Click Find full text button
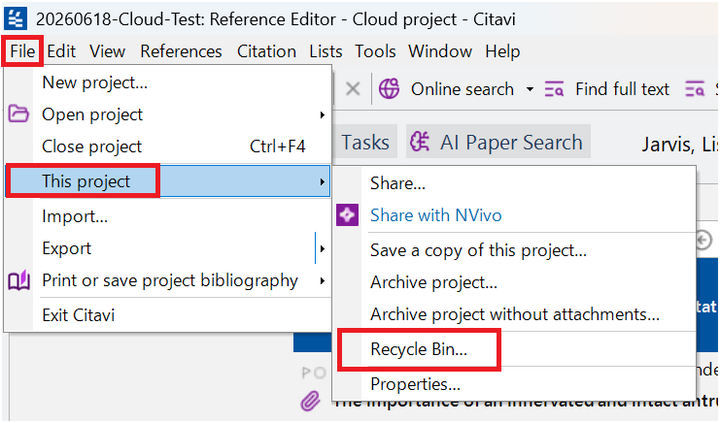Image resolution: width=720 pixels, height=423 pixels. (x=607, y=89)
